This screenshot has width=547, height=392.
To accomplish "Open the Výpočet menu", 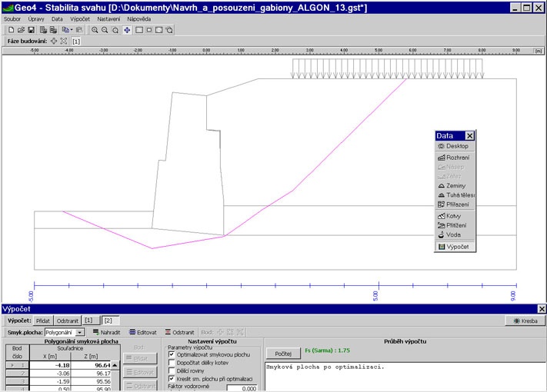I will 80,18.
